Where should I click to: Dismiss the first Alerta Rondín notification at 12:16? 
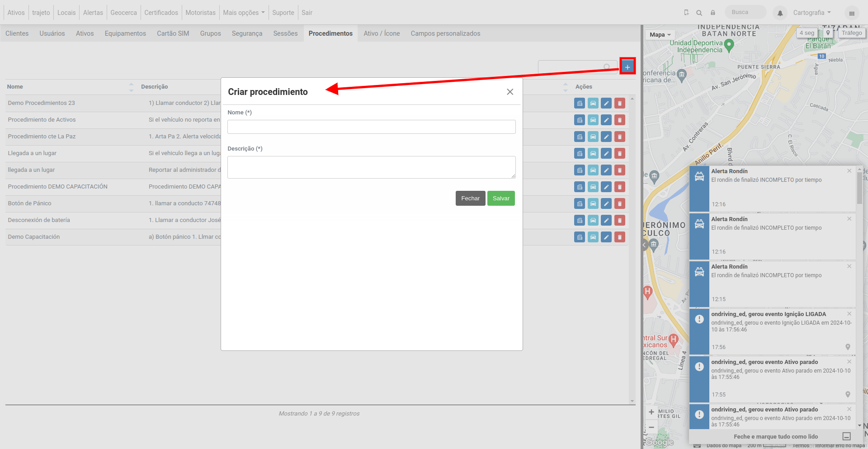pyautogui.click(x=849, y=171)
